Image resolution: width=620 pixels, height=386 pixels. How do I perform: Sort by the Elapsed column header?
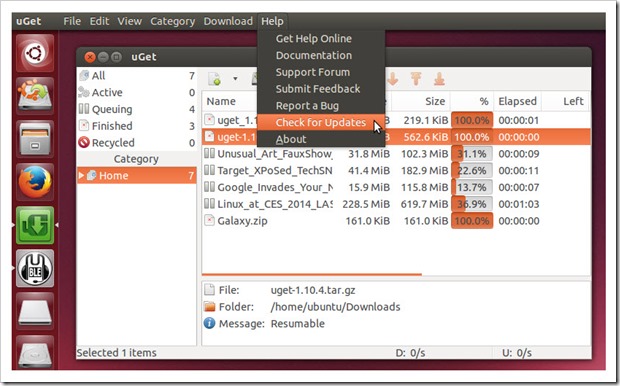[517, 101]
